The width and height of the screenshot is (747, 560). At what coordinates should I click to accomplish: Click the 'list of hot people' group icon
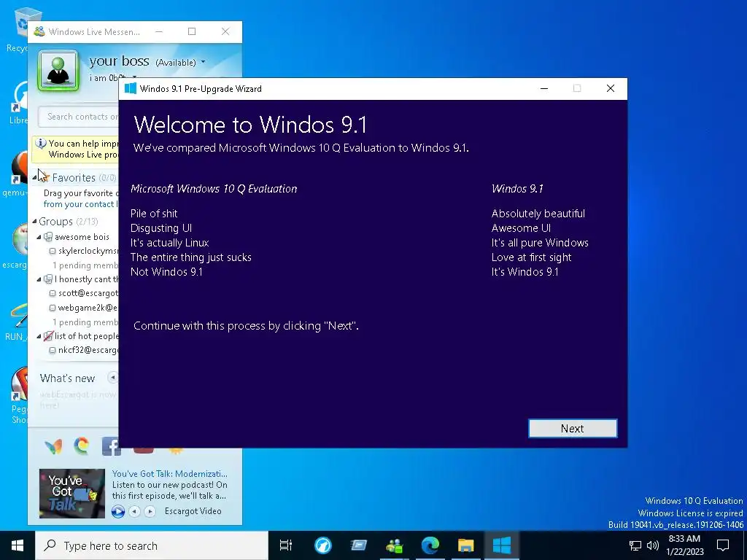pos(48,335)
